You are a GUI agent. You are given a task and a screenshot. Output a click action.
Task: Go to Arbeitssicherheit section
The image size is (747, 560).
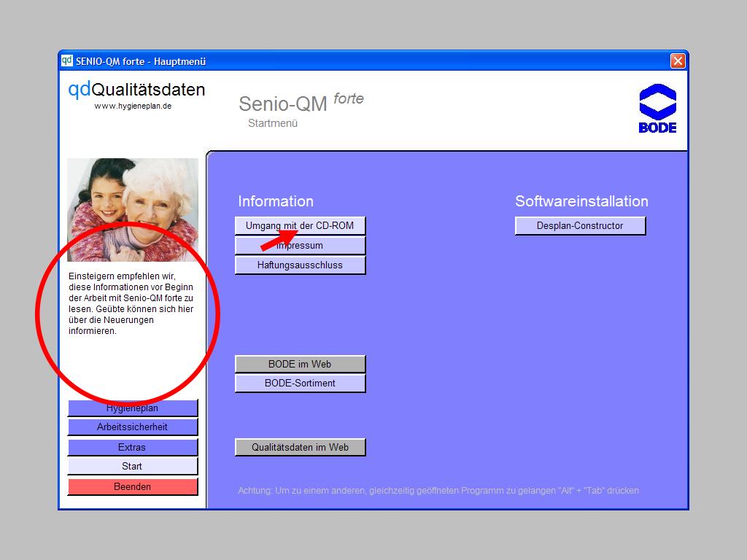click(x=133, y=427)
